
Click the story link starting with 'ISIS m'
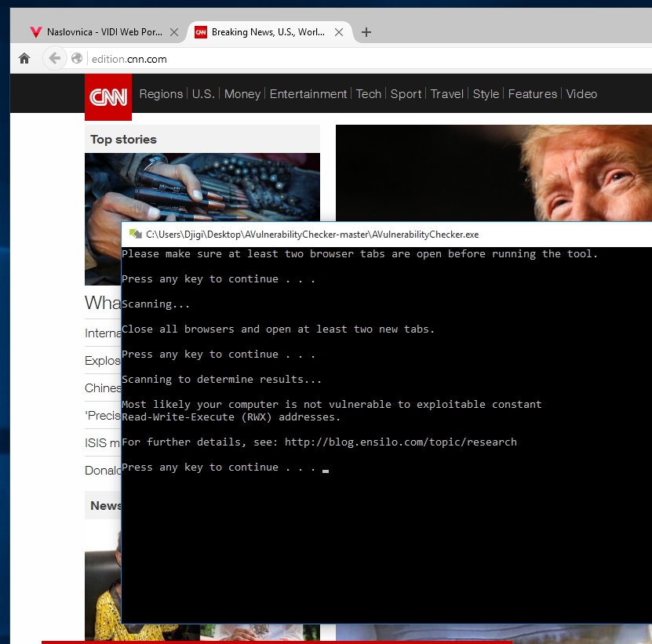click(x=103, y=442)
